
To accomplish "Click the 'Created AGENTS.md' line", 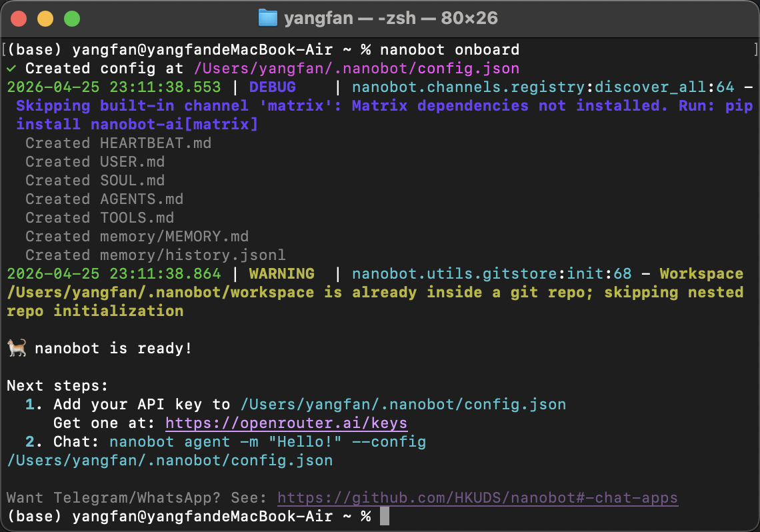I will [x=104, y=199].
